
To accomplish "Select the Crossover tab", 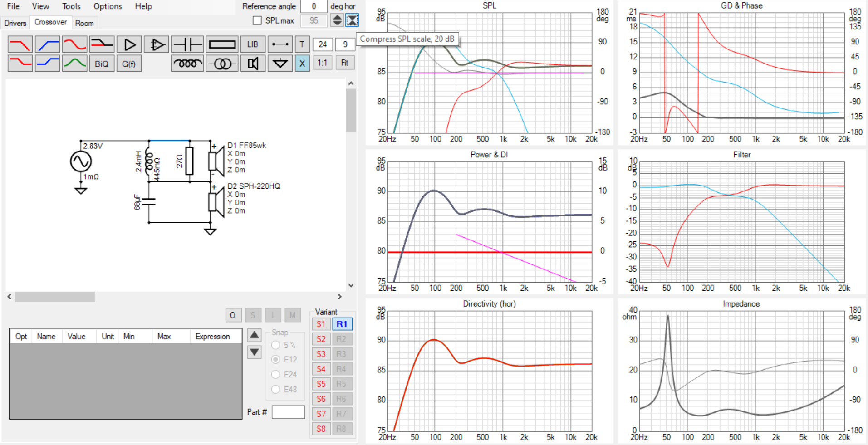I will pos(50,22).
